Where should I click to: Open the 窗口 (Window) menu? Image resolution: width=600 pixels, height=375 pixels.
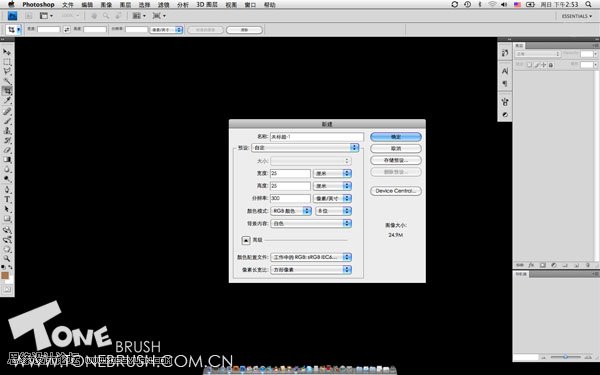250,5
